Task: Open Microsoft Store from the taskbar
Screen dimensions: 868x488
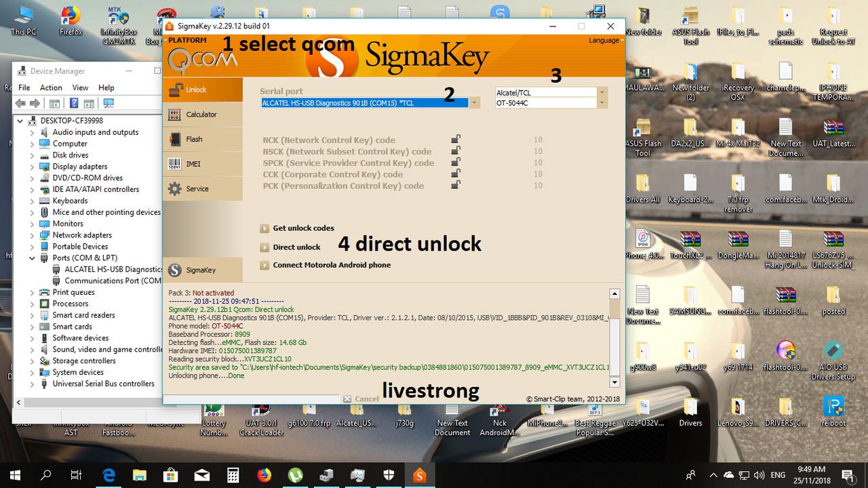Action: [171, 475]
